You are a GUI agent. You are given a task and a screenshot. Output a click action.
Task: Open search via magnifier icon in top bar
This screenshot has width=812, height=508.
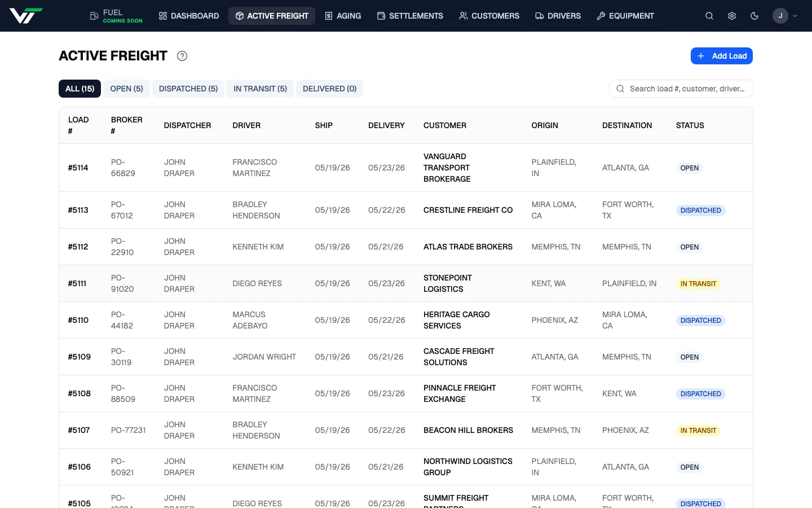point(709,16)
